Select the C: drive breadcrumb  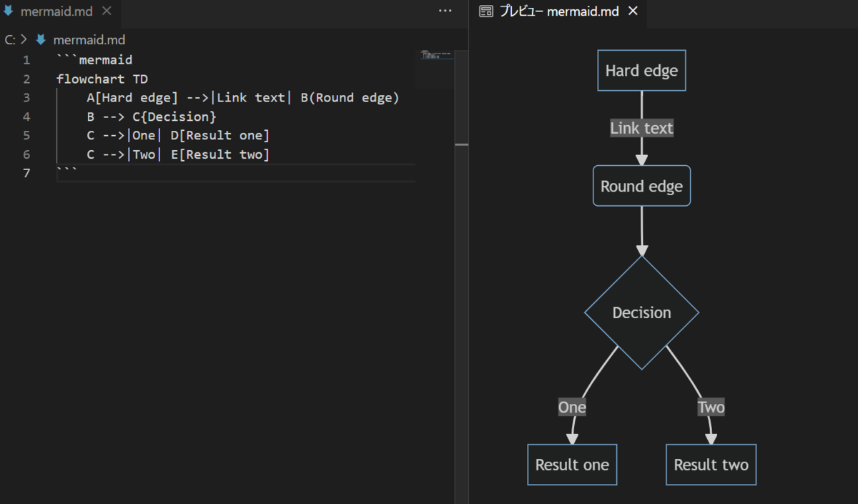10,40
